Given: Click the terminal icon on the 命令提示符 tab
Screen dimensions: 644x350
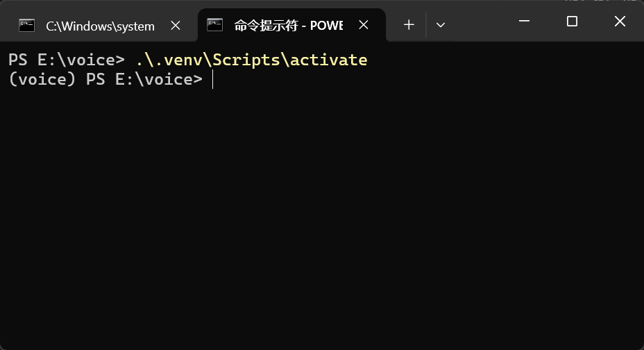Looking at the screenshot, I should [x=215, y=25].
